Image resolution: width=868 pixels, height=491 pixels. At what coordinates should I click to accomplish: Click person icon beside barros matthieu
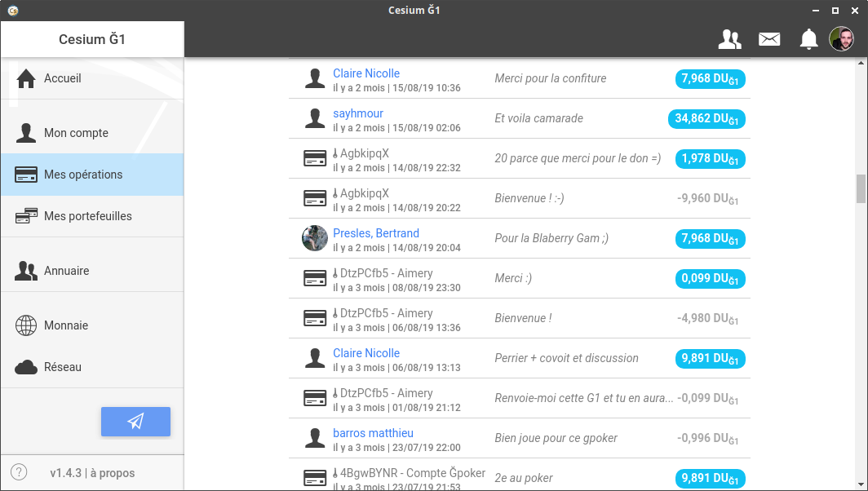click(x=315, y=438)
